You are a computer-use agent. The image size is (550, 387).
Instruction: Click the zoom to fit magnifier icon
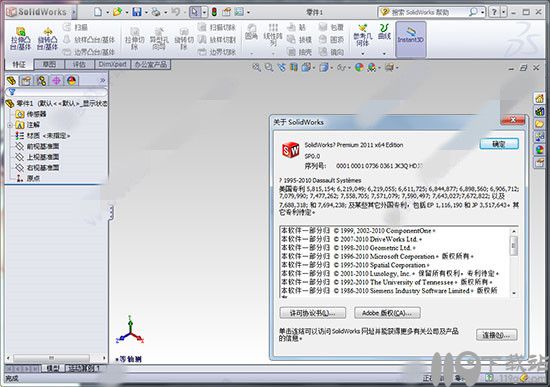click(x=257, y=67)
